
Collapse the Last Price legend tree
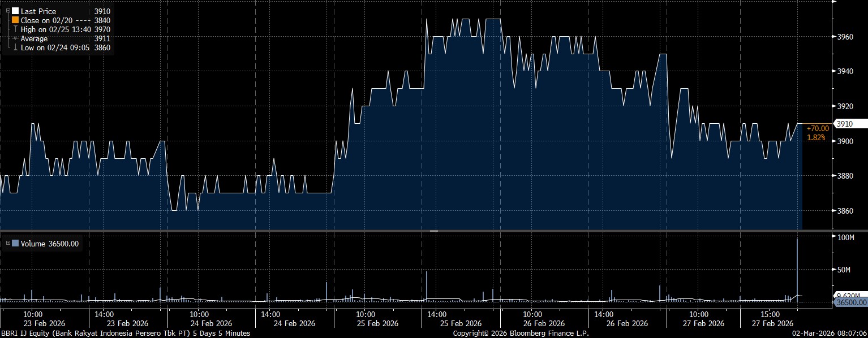tap(7, 11)
